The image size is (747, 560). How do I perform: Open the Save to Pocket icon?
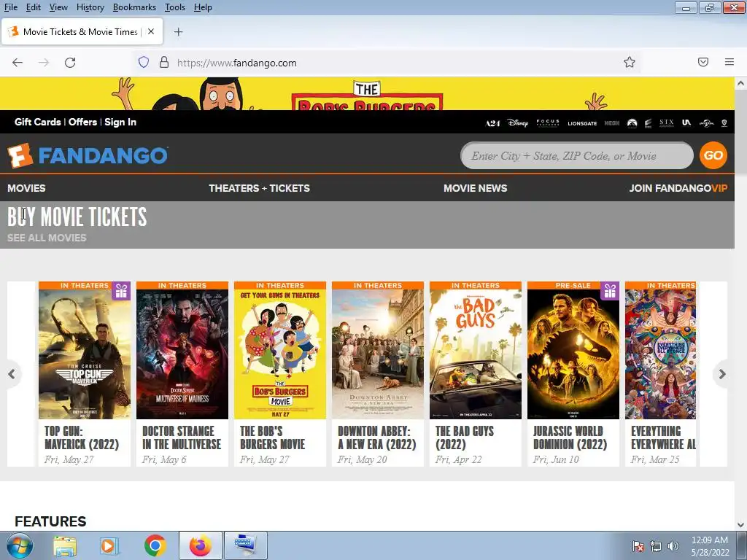(703, 62)
